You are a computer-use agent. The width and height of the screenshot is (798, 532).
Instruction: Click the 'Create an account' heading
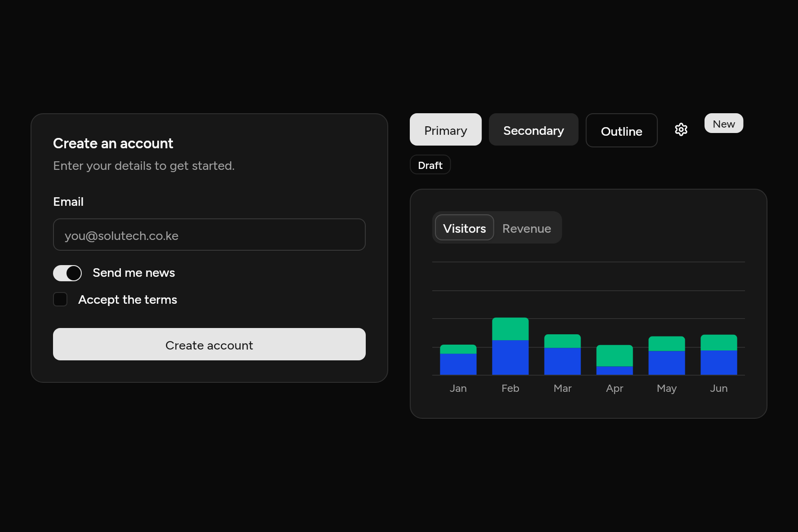tap(113, 143)
